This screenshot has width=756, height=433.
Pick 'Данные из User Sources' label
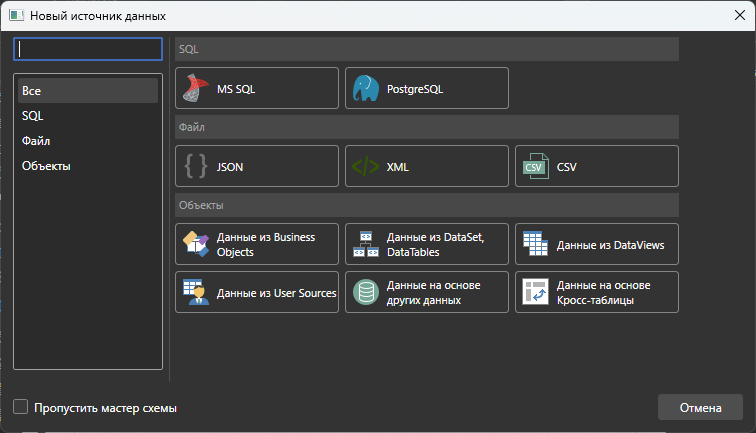(276, 293)
